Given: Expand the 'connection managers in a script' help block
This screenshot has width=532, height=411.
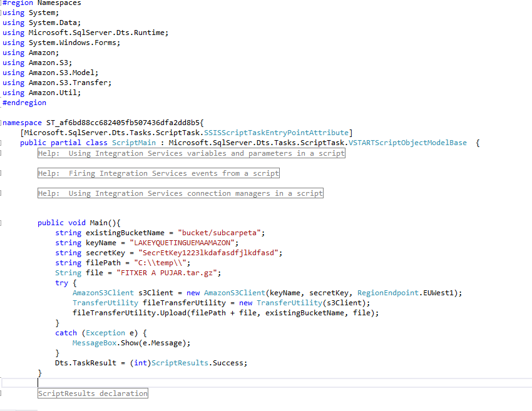Looking at the screenshot, I should (180, 193).
